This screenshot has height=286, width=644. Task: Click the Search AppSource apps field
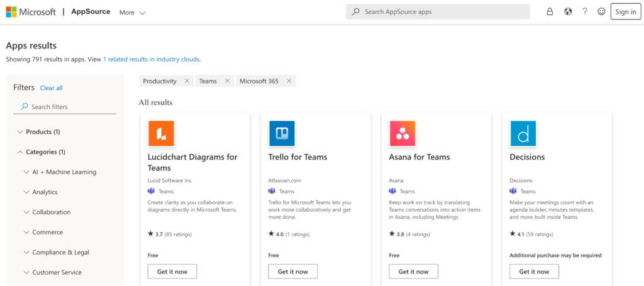[438, 12]
